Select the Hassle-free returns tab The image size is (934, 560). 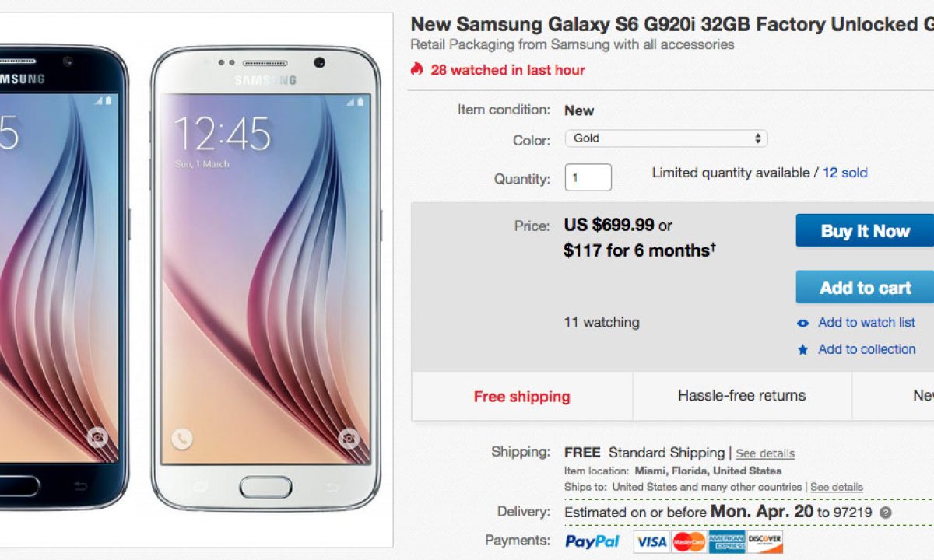pyautogui.click(x=742, y=396)
